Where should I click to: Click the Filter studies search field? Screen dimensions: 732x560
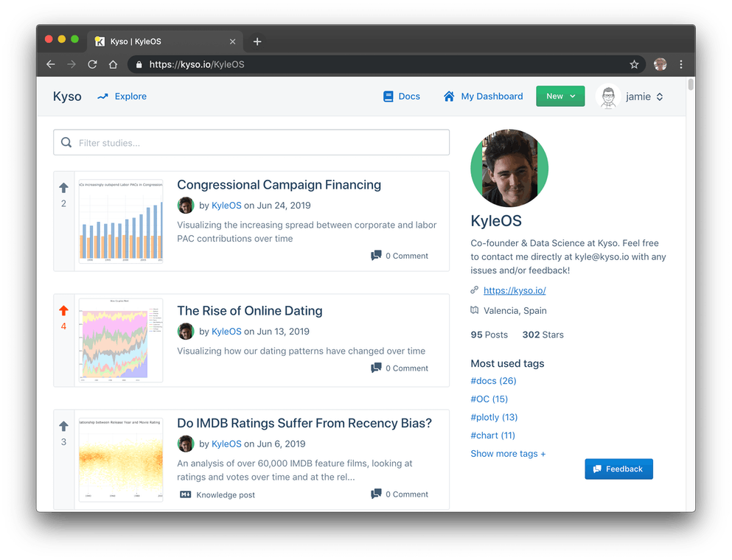[251, 142]
